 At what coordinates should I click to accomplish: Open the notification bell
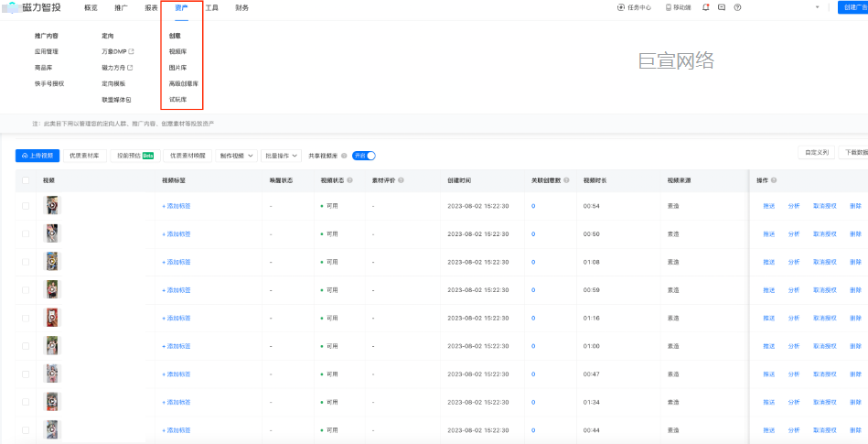click(x=706, y=7)
